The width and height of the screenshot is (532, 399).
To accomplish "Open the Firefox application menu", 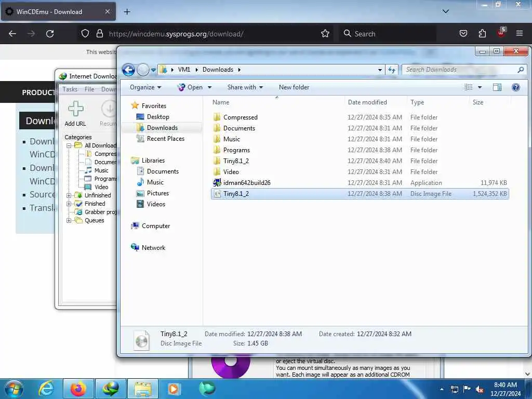I will point(520,34).
